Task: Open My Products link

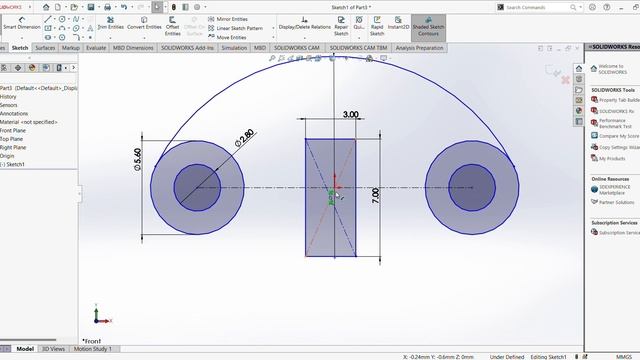Action: (612, 158)
